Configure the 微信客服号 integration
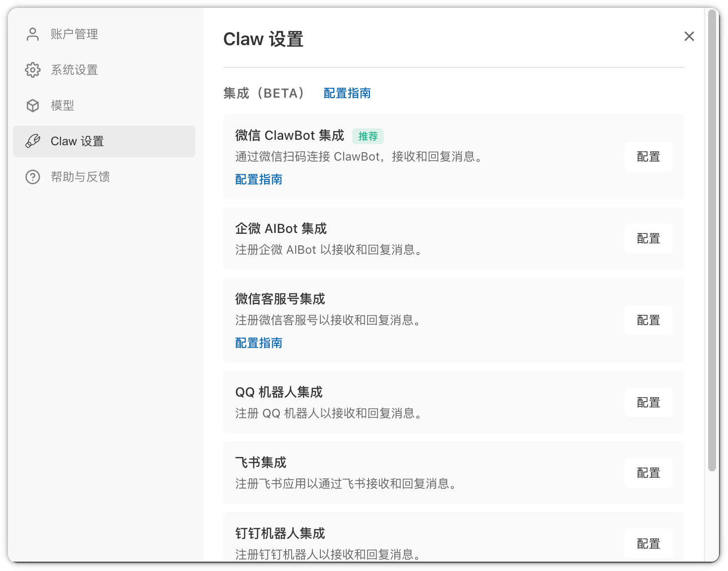The height and width of the screenshot is (571, 728). (648, 320)
